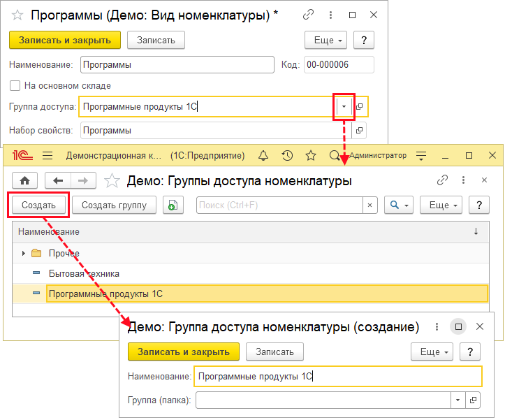The image size is (505, 420).
Task: Click yellow Записать и закрыть in Программы window
Action: (x=65, y=40)
